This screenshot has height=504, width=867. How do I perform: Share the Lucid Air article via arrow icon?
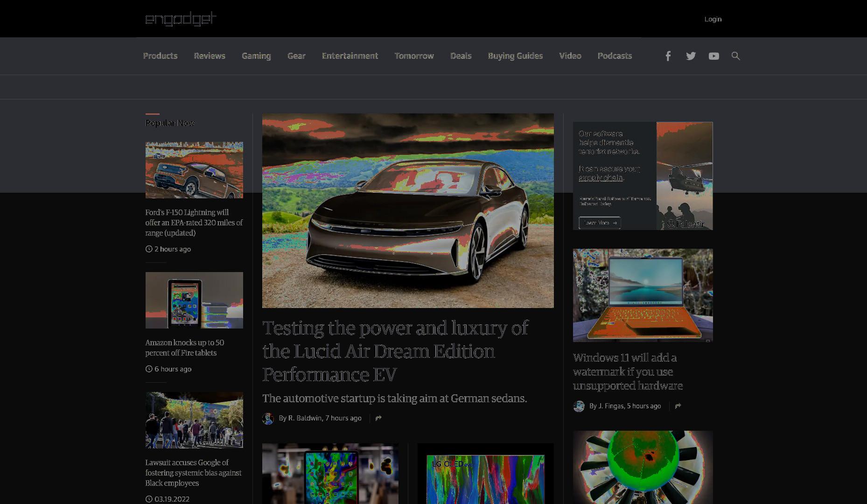click(x=378, y=418)
